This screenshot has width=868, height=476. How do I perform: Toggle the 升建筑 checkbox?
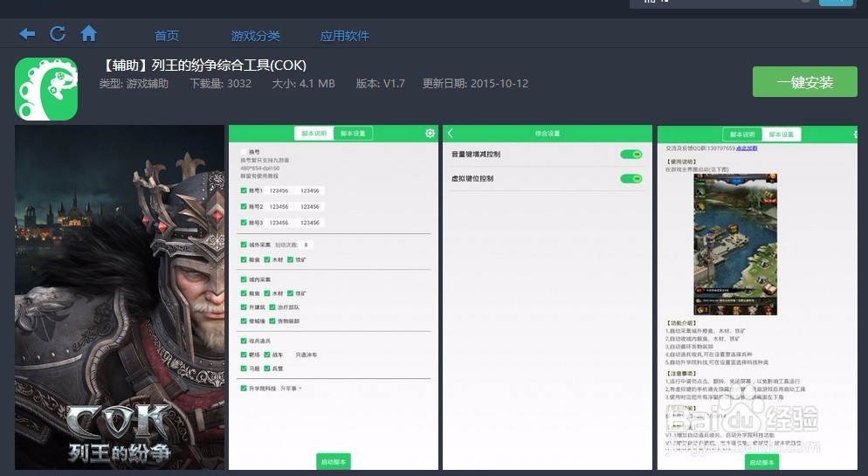pos(244,307)
